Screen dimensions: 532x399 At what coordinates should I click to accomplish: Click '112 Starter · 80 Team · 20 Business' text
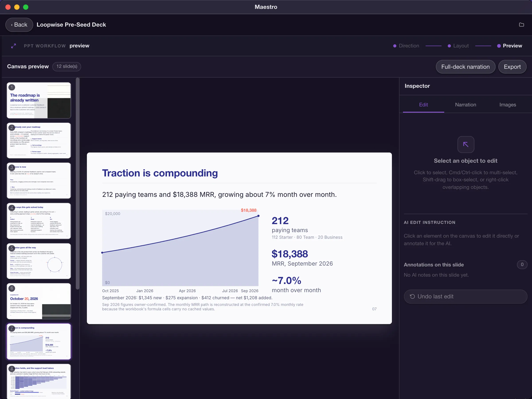(x=307, y=237)
